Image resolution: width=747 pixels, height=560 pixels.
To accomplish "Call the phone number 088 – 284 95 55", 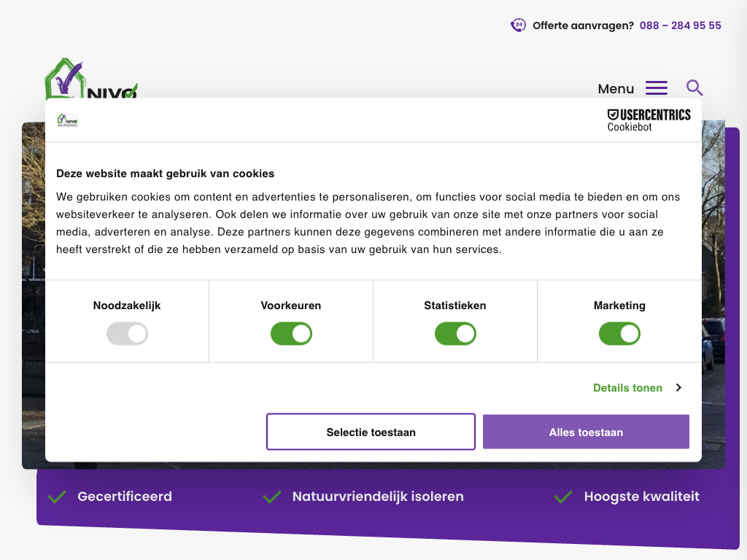I will click(x=680, y=26).
